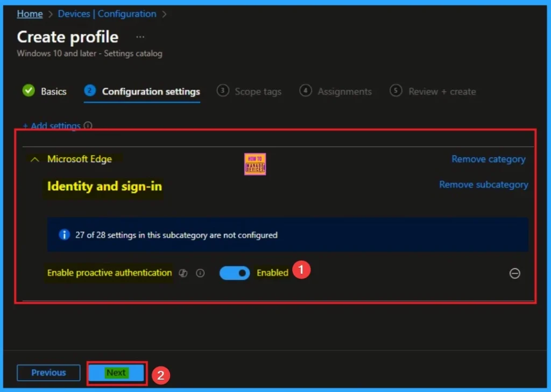This screenshot has width=551, height=392.
Task: Open Devices | Configuration breadcrumb
Action: [107, 14]
